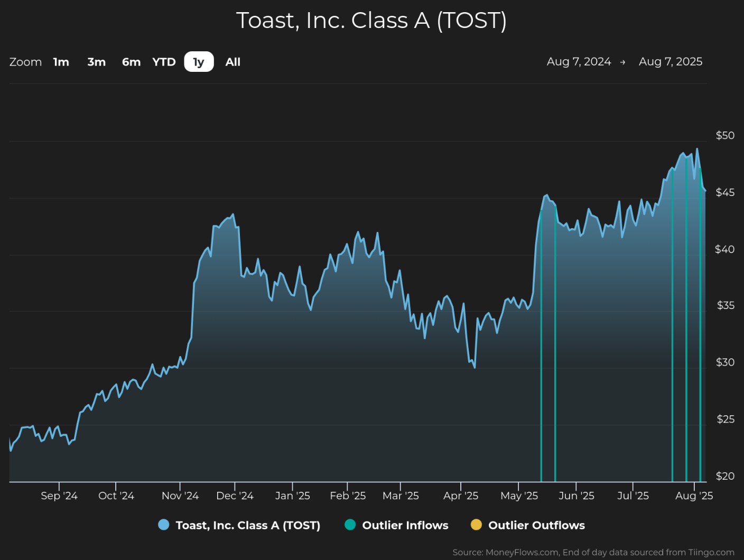Click the Jun '25 axis label
Viewport: 744px width, 560px height.
[576, 496]
